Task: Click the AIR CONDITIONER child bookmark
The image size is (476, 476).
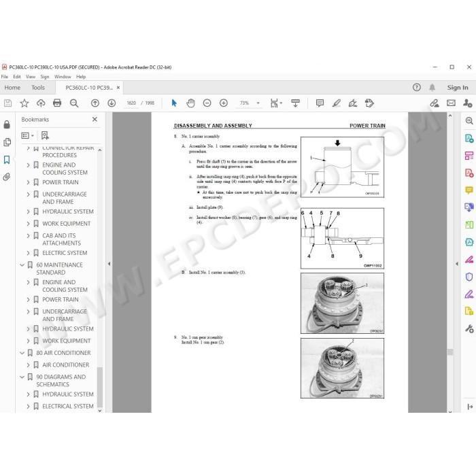Action: (65, 365)
